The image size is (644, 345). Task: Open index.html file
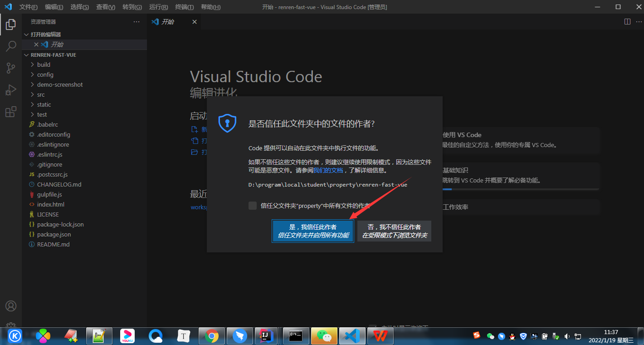point(84,204)
